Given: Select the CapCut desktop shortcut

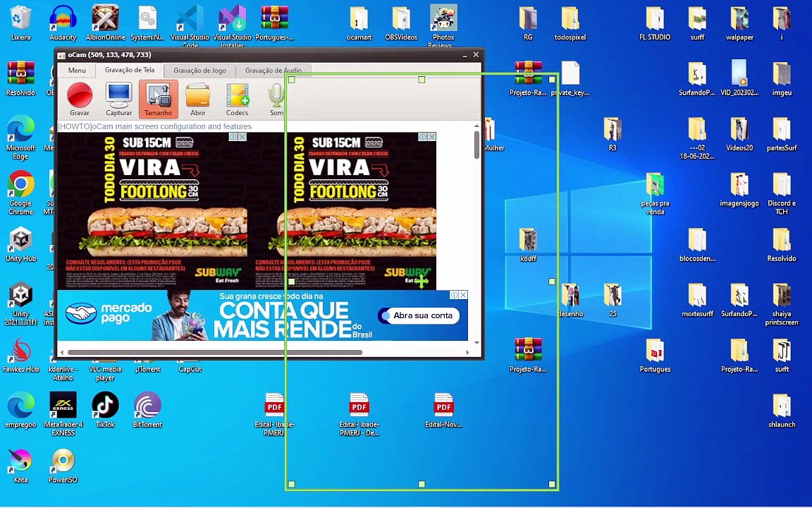Looking at the screenshot, I should (x=190, y=368).
